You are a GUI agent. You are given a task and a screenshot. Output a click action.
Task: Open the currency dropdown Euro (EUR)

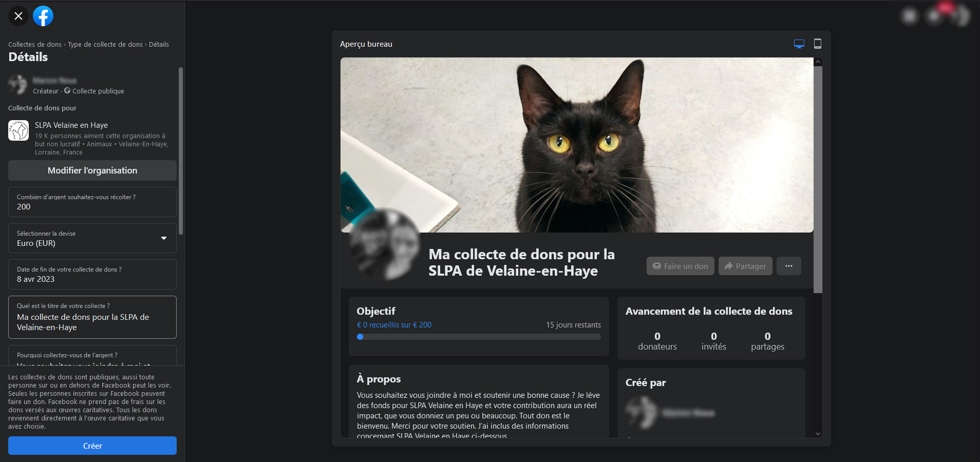(x=92, y=238)
